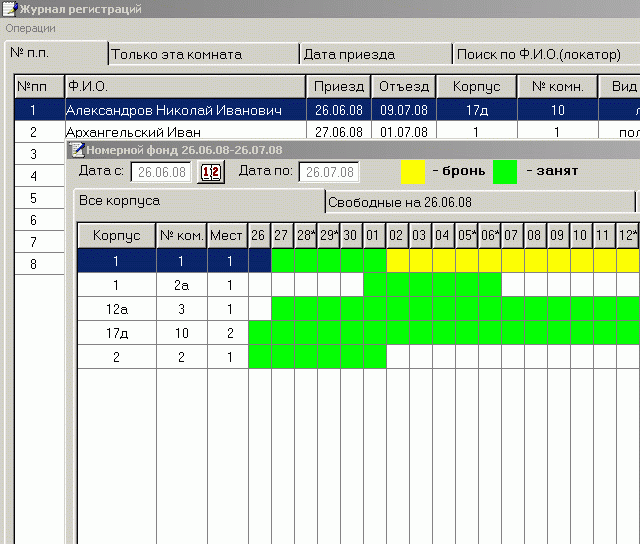Click green cell on day 26 for corpus 2 room 2
The image size is (640, 544).
260,357
